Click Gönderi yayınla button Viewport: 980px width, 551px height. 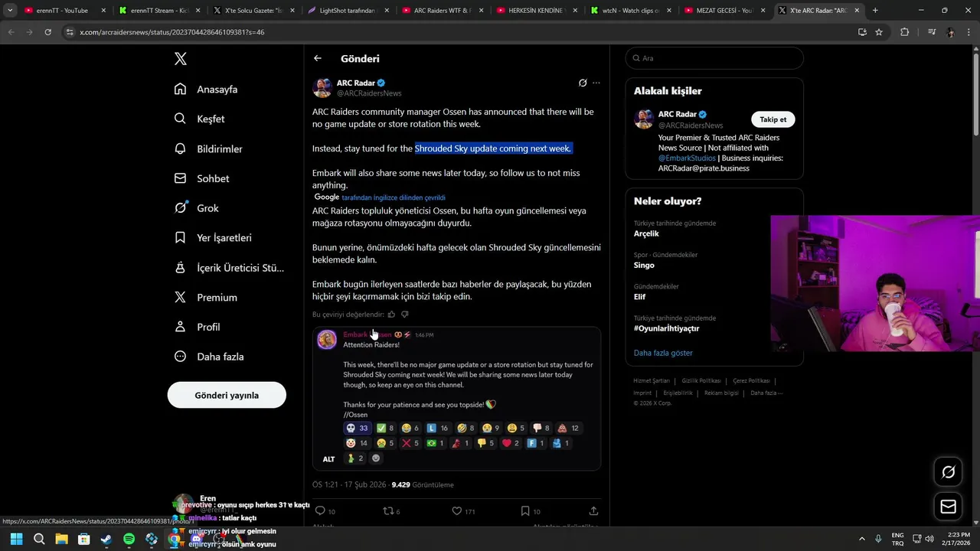coord(227,395)
